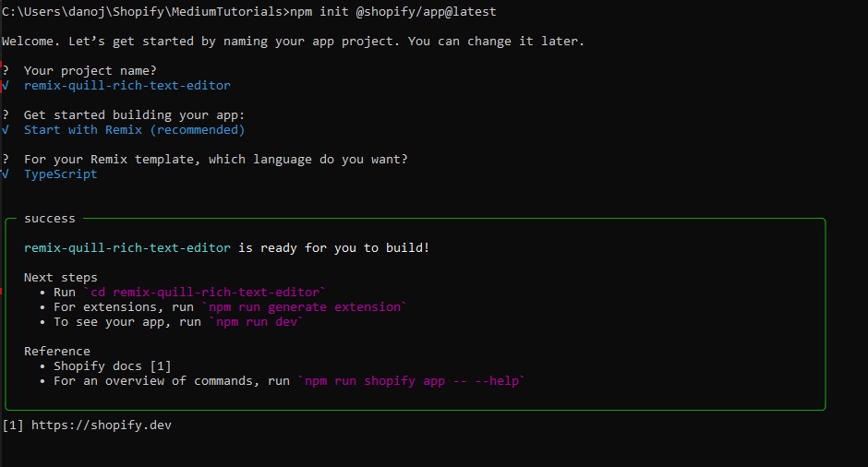Image resolution: width=868 pixels, height=467 pixels.
Task: Click the 'Next steps' heading
Action: 60,277
